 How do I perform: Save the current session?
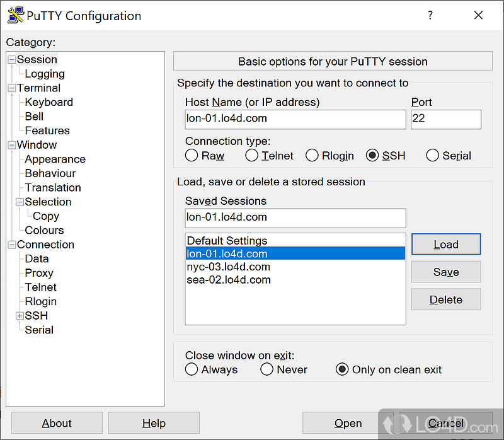pyautogui.click(x=446, y=272)
